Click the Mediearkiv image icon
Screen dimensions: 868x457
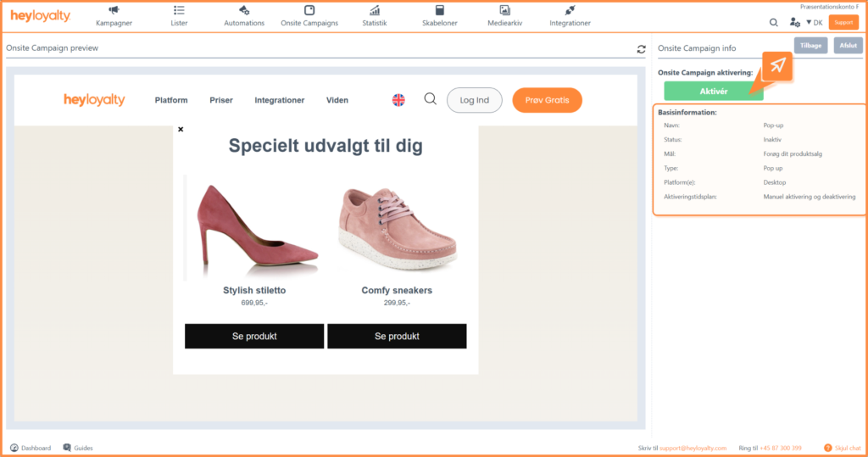click(504, 10)
